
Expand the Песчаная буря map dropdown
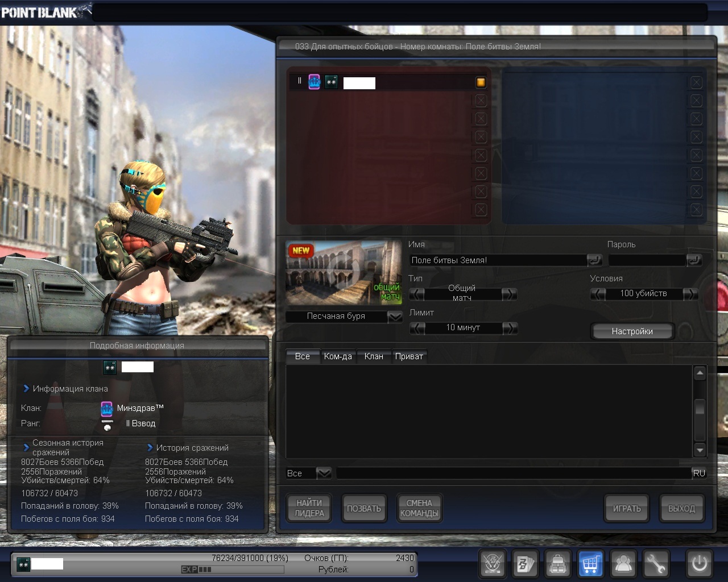[x=395, y=317]
